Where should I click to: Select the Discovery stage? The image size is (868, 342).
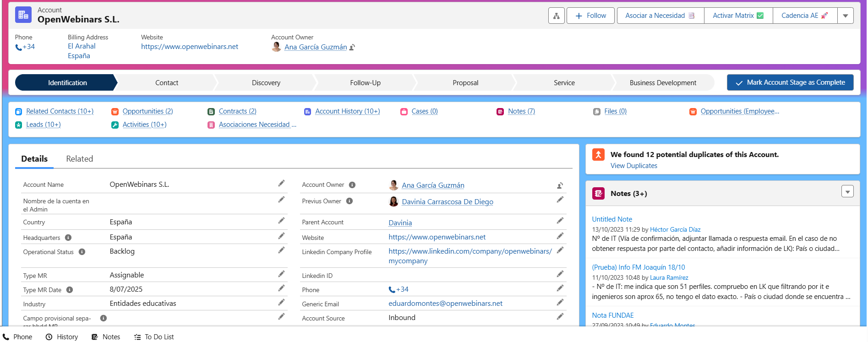(x=266, y=83)
